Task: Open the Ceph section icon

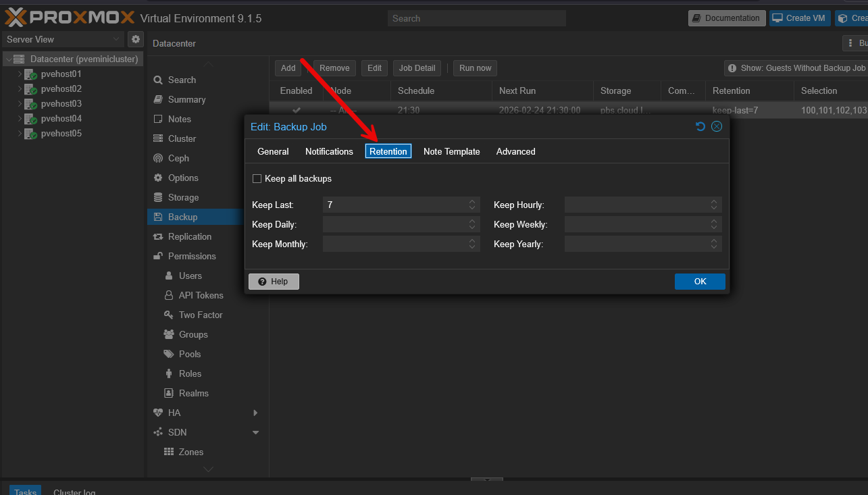Action: [x=158, y=158]
